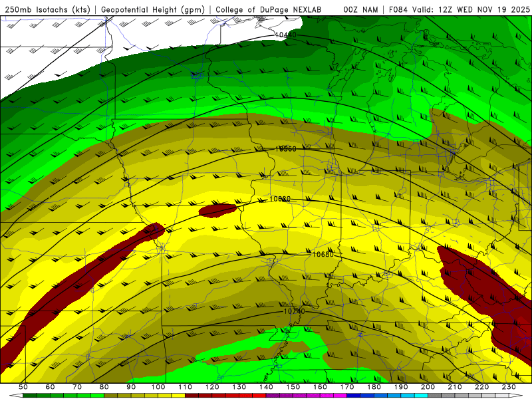Click the 150 value on the color scale
The width and height of the screenshot is (532, 399).
click(293, 387)
